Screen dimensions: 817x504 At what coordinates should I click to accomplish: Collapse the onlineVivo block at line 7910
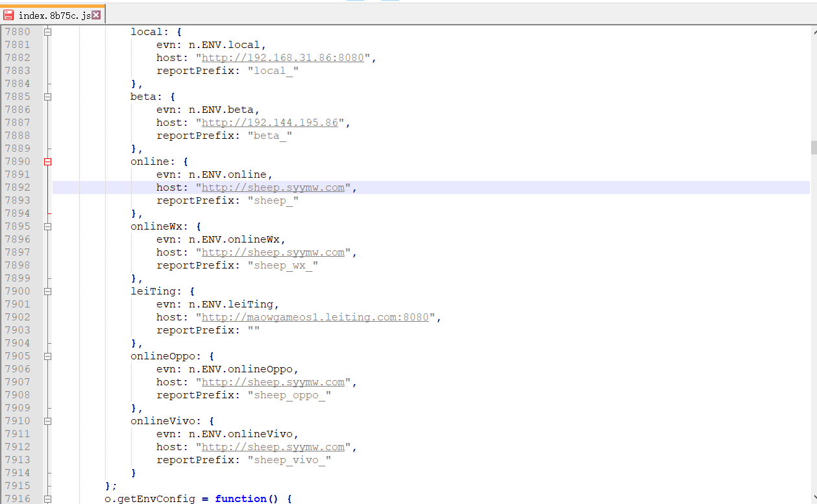tap(47, 421)
